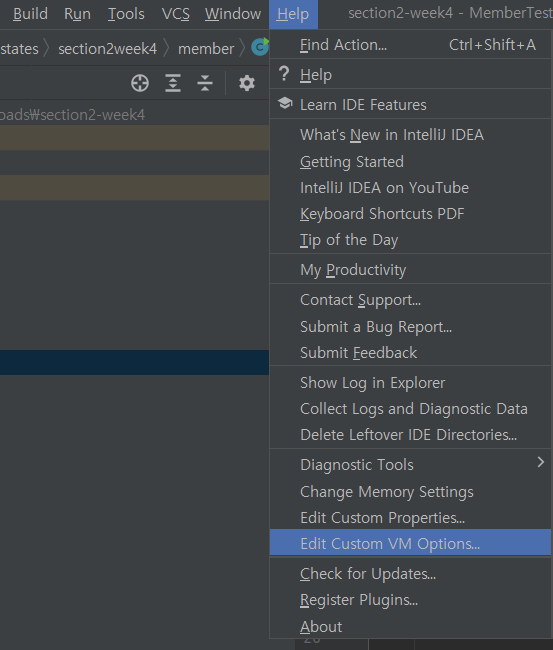
Task: Open the Tools menu
Action: (x=126, y=14)
